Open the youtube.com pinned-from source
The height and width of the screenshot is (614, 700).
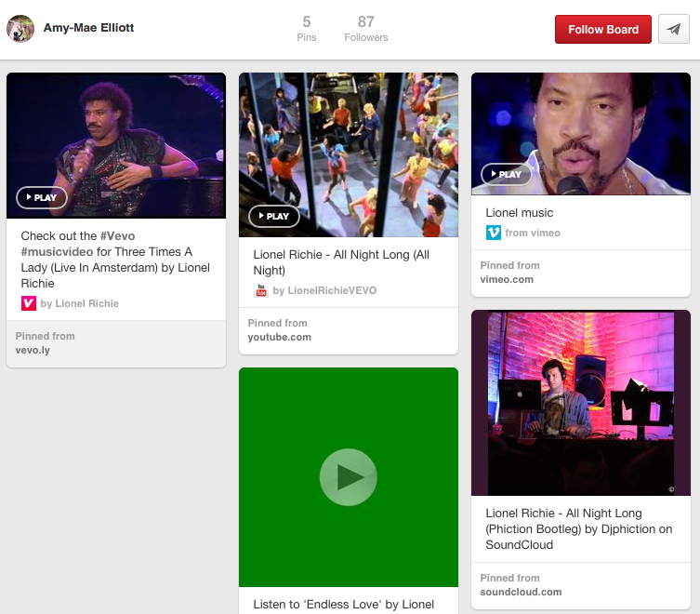point(280,337)
